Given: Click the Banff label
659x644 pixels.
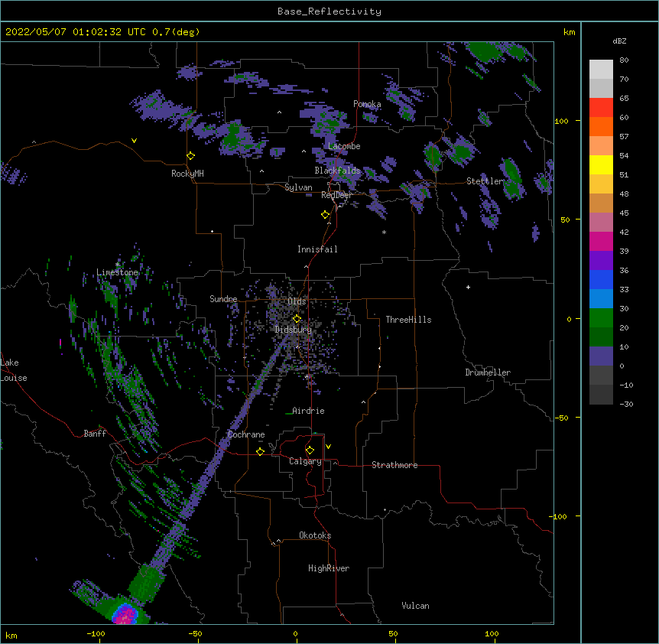Looking at the screenshot, I should pyautogui.click(x=95, y=434).
